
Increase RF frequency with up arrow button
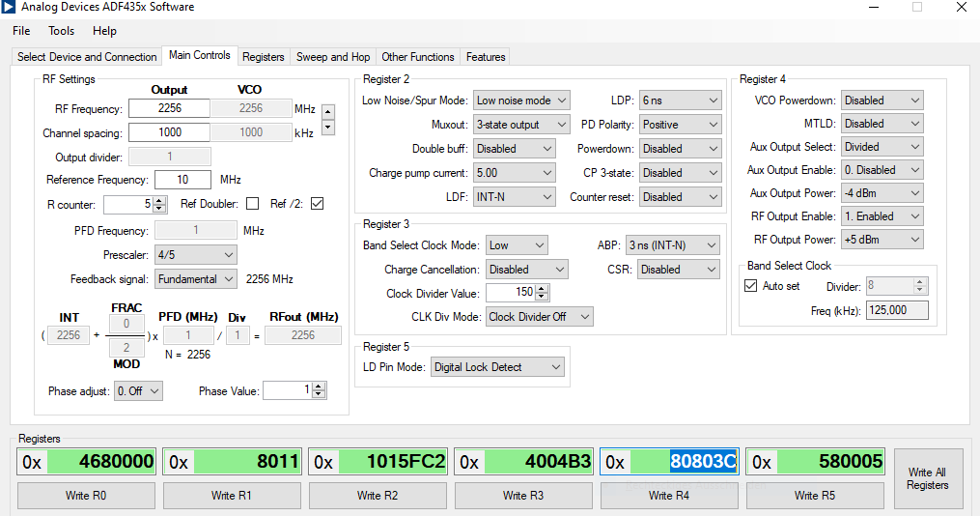pos(328,112)
